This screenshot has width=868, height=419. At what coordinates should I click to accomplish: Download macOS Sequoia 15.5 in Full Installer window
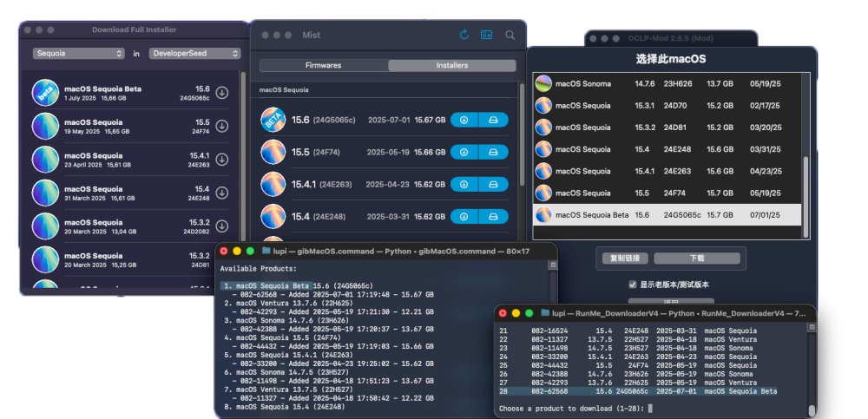(x=222, y=126)
